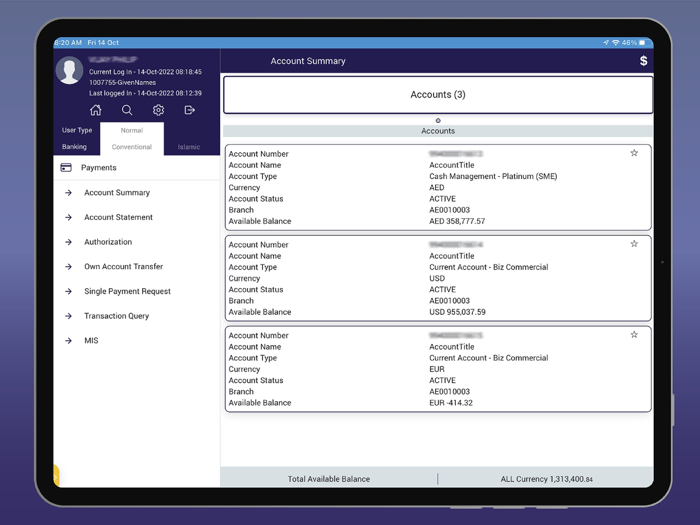Viewport: 700px width, 525px height.
Task: Collapse the Accounts section header bar
Action: [x=438, y=131]
